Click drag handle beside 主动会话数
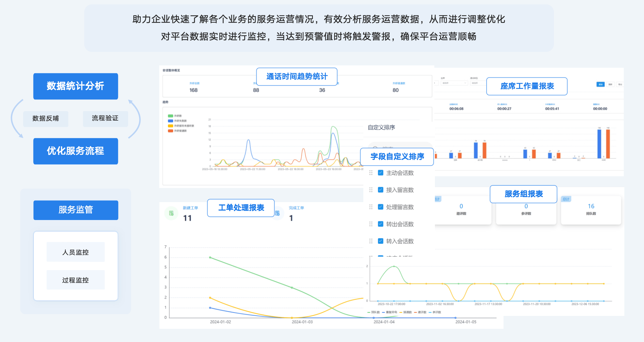The width and height of the screenshot is (644, 342). click(371, 173)
